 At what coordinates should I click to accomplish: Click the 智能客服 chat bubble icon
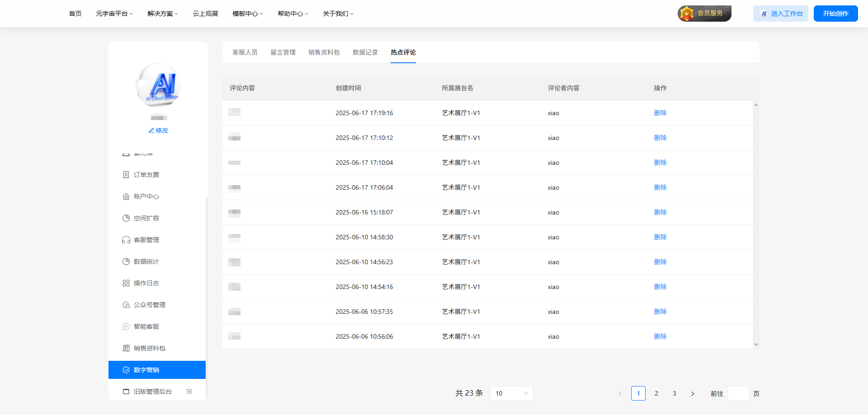point(126,326)
